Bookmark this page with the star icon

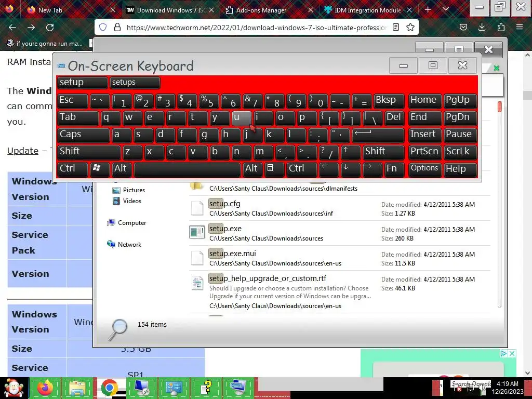pyautogui.click(x=410, y=27)
